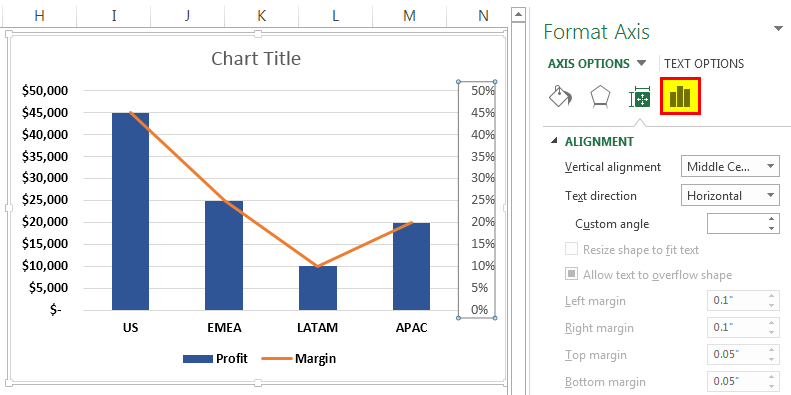791x395 pixels.
Task: Select the EMEA profit bar
Action: coord(224,255)
